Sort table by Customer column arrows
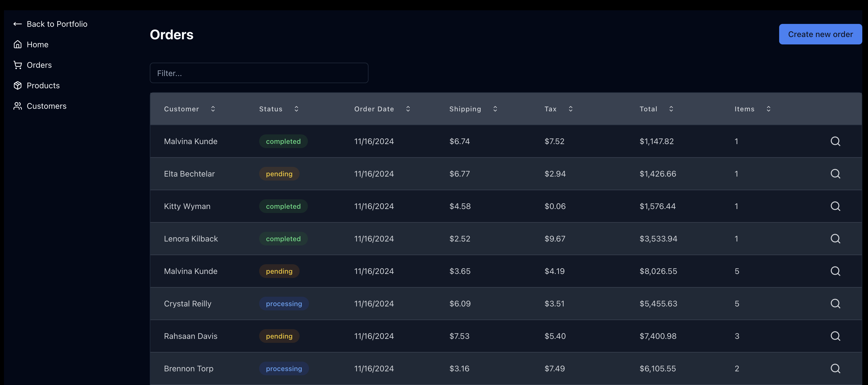The height and width of the screenshot is (385, 868). 213,109
